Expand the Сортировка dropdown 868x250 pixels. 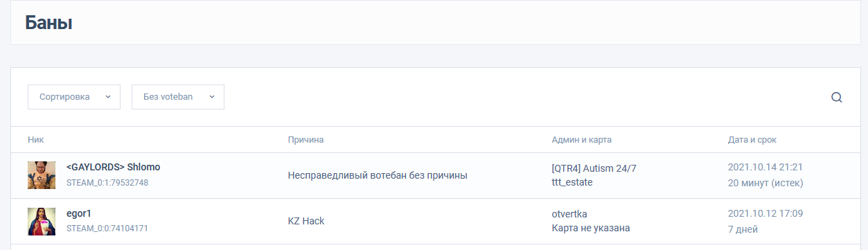click(74, 97)
